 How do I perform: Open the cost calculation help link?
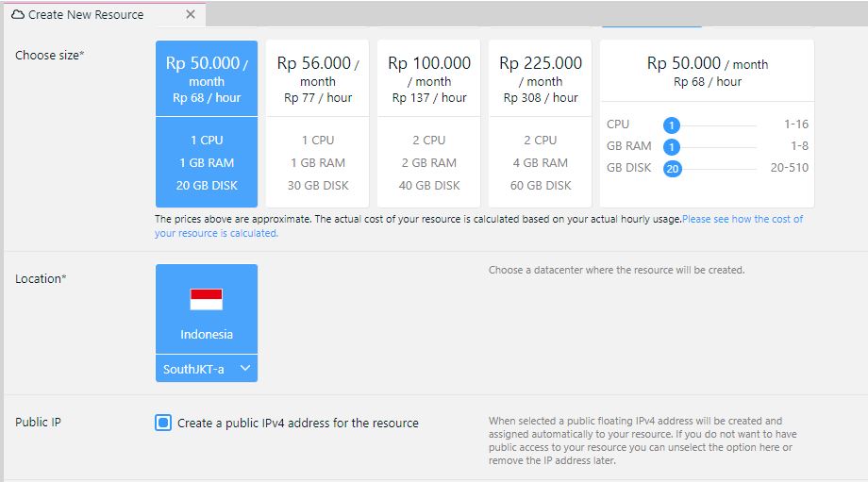(742, 219)
